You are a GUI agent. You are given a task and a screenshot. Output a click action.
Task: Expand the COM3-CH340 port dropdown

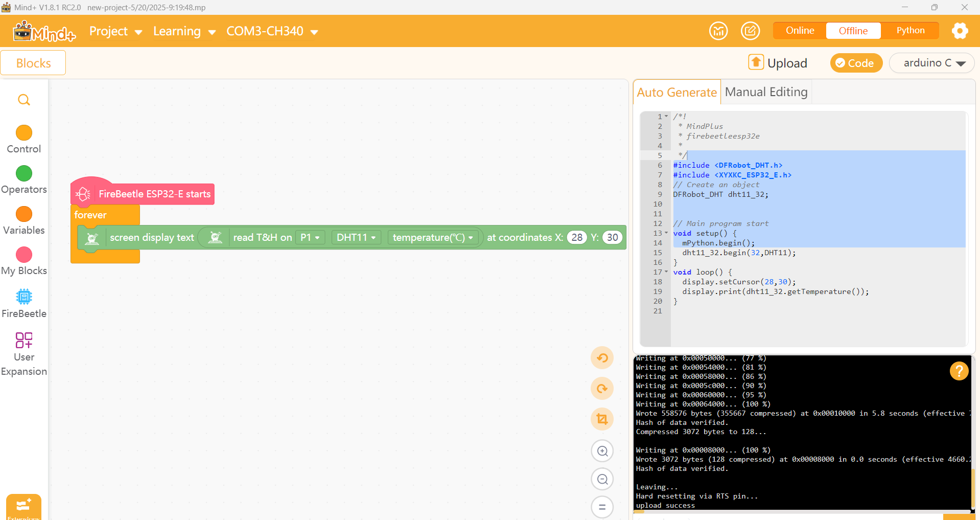(x=272, y=31)
